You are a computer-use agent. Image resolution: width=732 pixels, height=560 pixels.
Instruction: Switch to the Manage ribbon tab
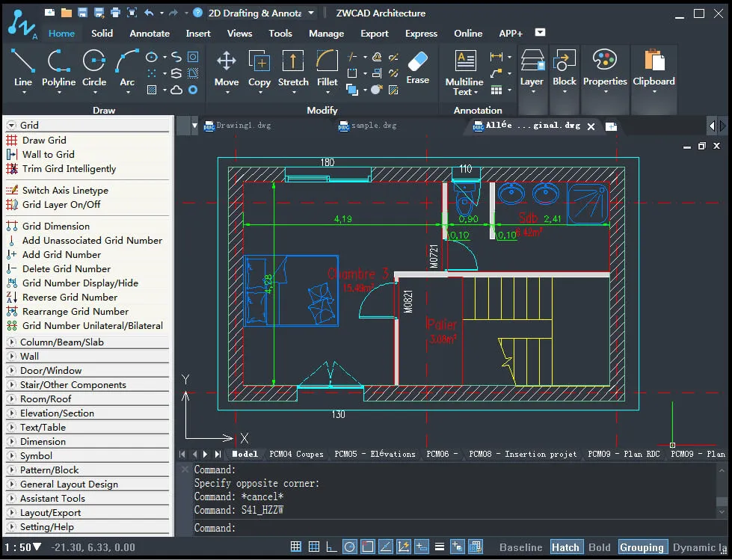327,33
